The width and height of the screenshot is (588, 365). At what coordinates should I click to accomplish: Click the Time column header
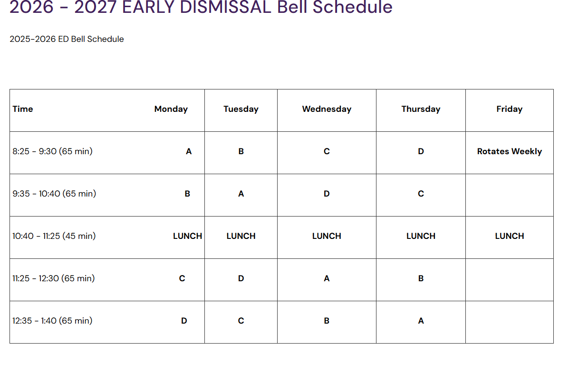23,109
